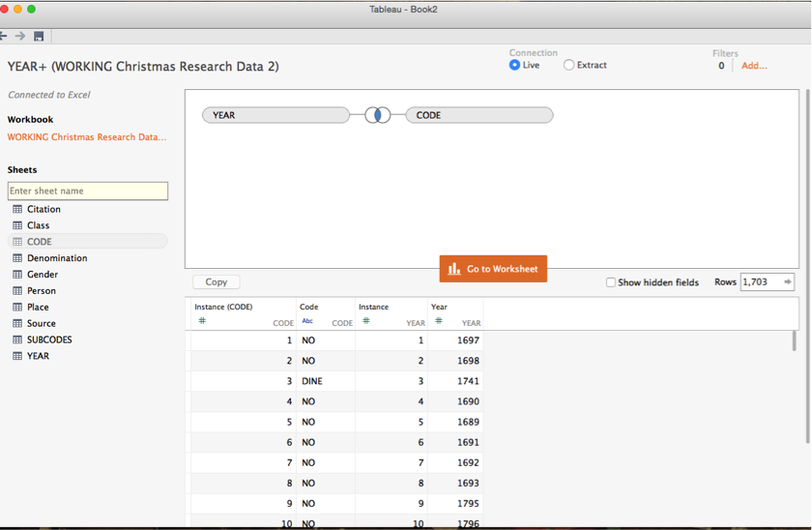
Task: Click number type icon of Year column
Action: click(439, 321)
